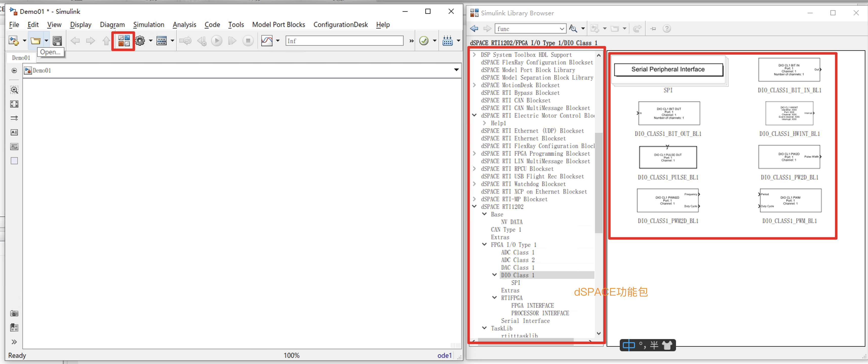Open the Model Explorer icon

pos(162,41)
